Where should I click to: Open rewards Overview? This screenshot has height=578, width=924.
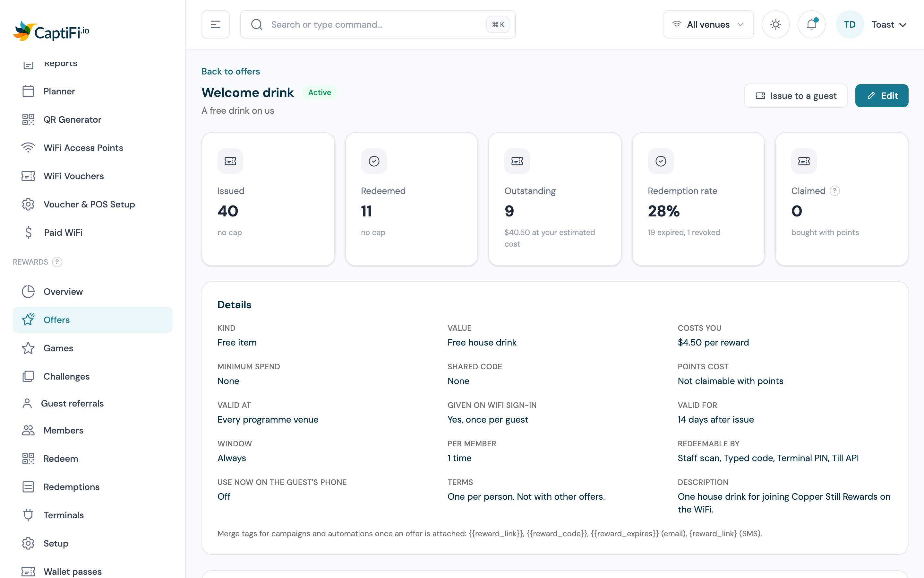pos(92,292)
